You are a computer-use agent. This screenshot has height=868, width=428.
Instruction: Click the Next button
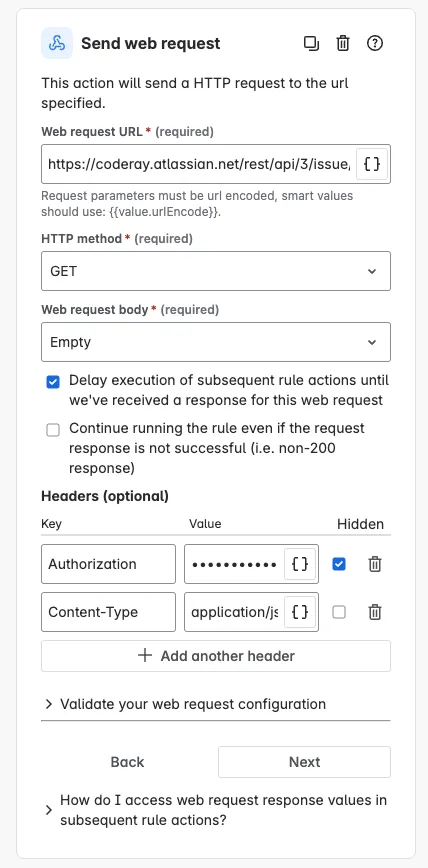(x=305, y=762)
